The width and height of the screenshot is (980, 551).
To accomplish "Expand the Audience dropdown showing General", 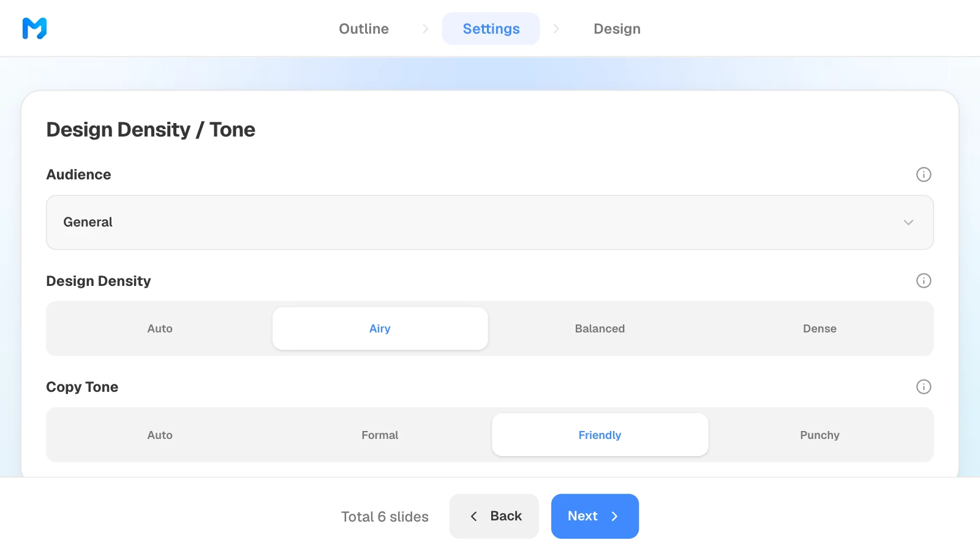I will (x=490, y=222).
